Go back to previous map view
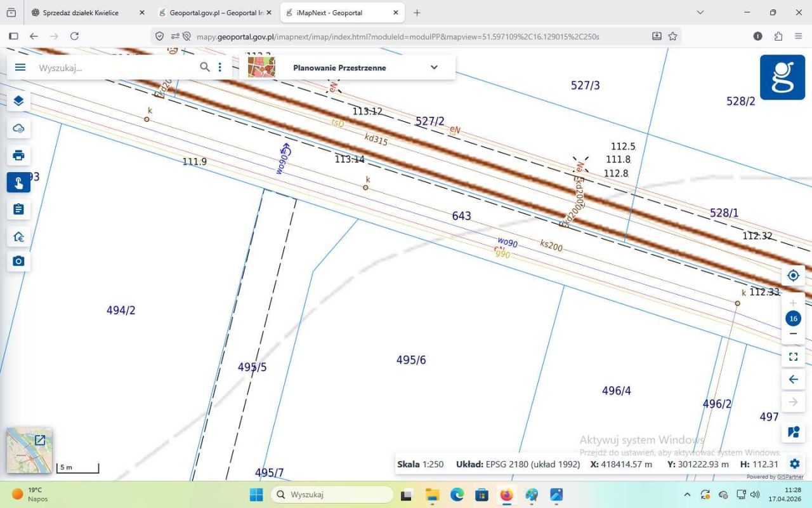Screen dimensions: 812x508 (x=793, y=380)
